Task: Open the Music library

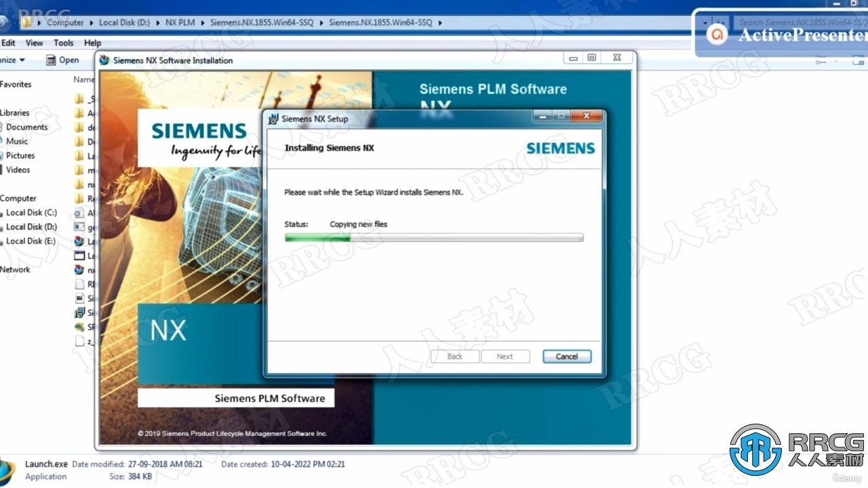Action: tap(17, 142)
